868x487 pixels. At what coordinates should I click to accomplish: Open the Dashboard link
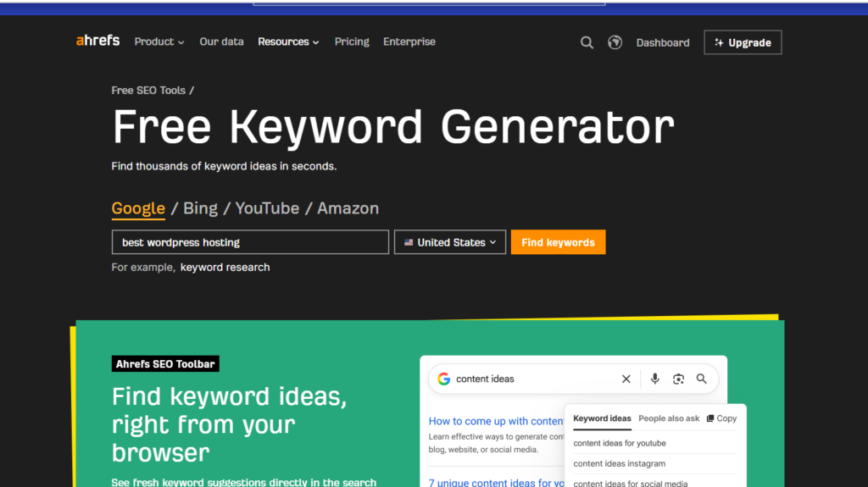[663, 42]
